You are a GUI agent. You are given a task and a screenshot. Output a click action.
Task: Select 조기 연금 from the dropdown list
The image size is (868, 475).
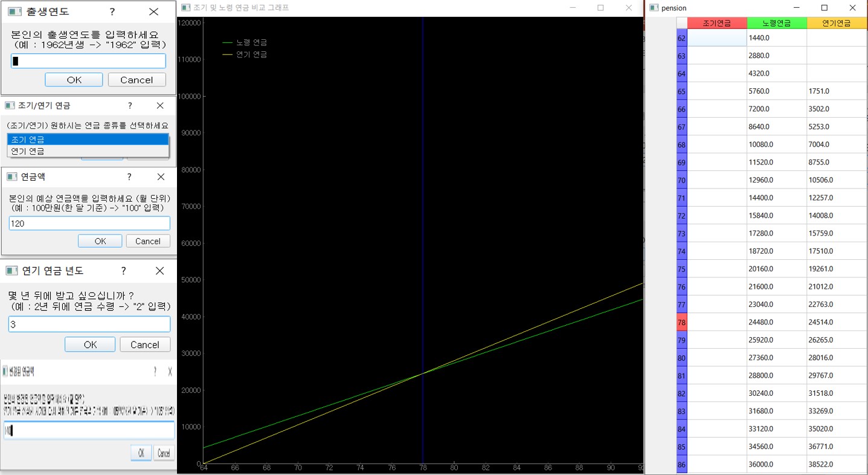(88, 140)
